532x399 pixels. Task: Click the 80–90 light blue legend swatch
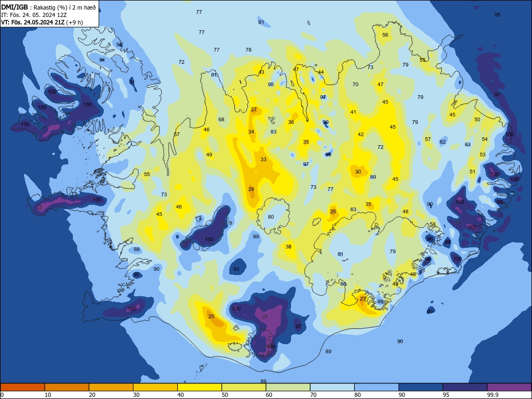tap(377, 387)
